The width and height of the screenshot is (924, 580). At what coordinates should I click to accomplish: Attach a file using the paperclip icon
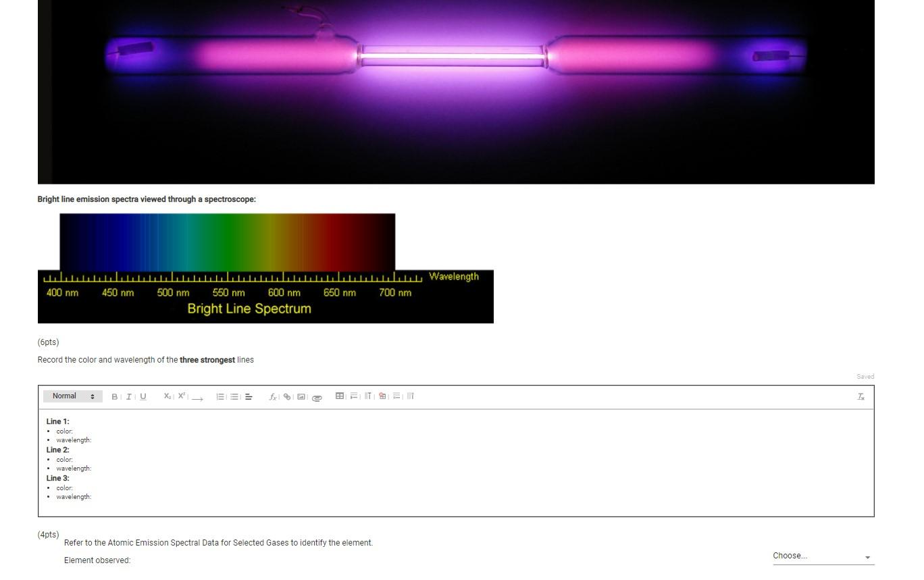[x=316, y=398]
